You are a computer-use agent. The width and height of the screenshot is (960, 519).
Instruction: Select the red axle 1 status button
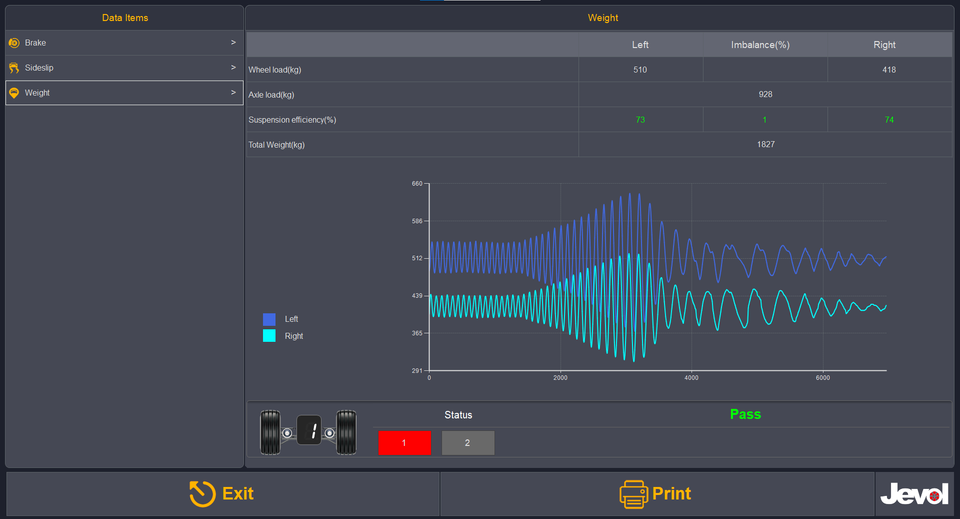coord(404,443)
